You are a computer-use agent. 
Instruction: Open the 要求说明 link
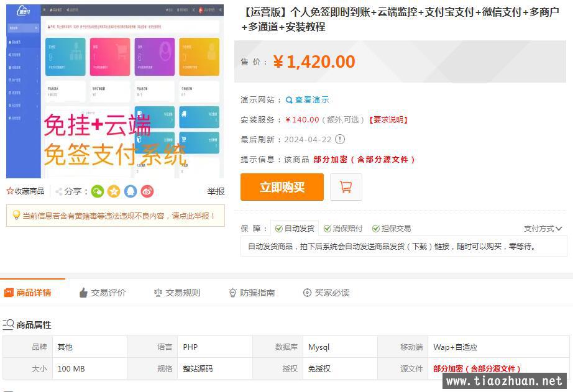(x=388, y=119)
